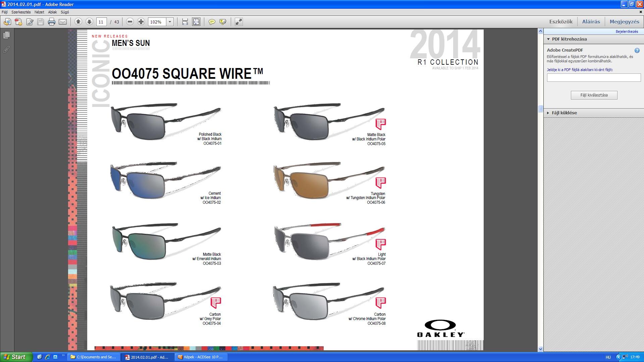Viewport: 644px width, 362px height.
Task: Zoom in with the plus button
Action: tap(141, 22)
